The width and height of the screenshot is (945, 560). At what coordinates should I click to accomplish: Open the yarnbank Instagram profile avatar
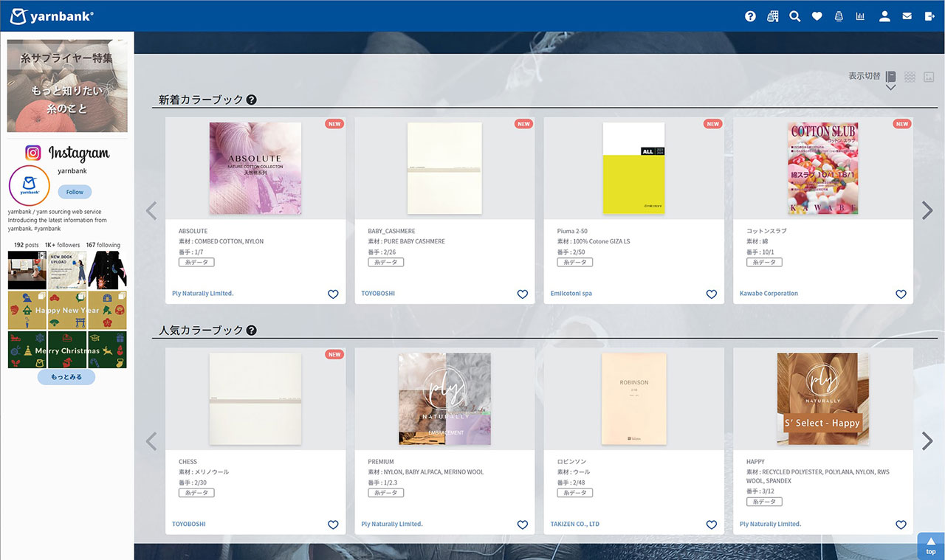29,185
